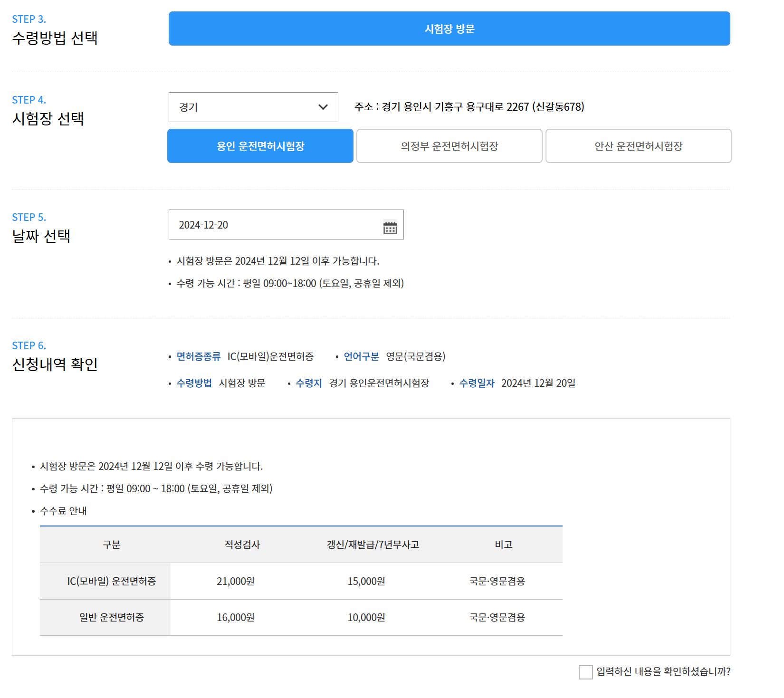
Task: Open the calendar date picker icon
Action: (x=390, y=228)
